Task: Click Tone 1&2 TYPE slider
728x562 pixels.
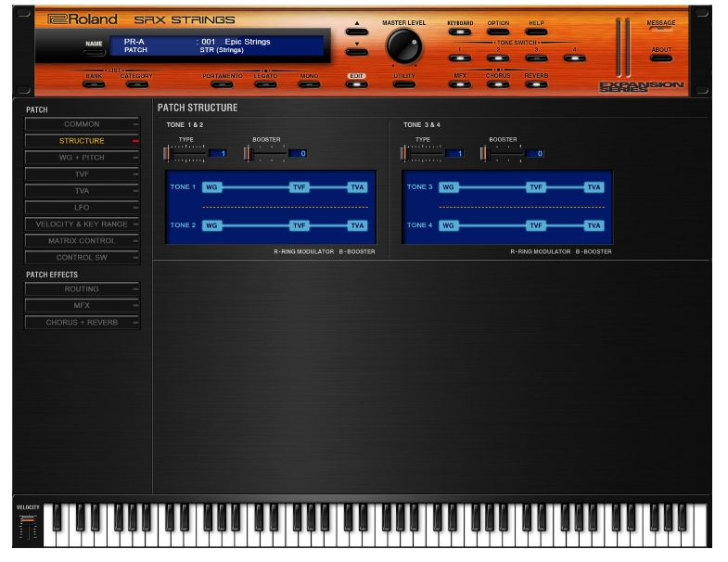Action: point(185,153)
